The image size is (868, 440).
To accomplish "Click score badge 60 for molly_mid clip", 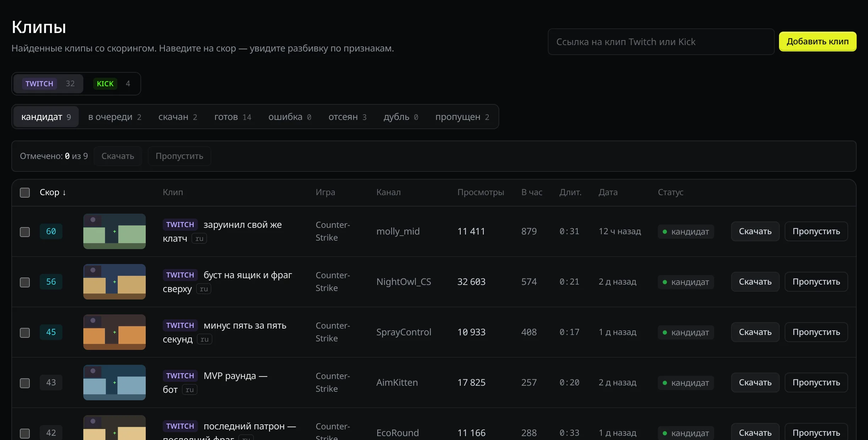I will point(51,231).
